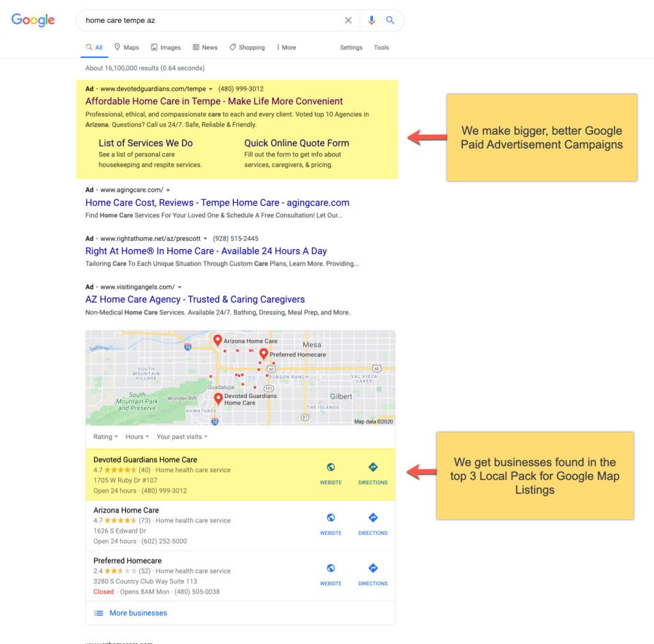The height and width of the screenshot is (644, 654).
Task: Expand the Rating filter dropdown
Action: click(x=105, y=437)
